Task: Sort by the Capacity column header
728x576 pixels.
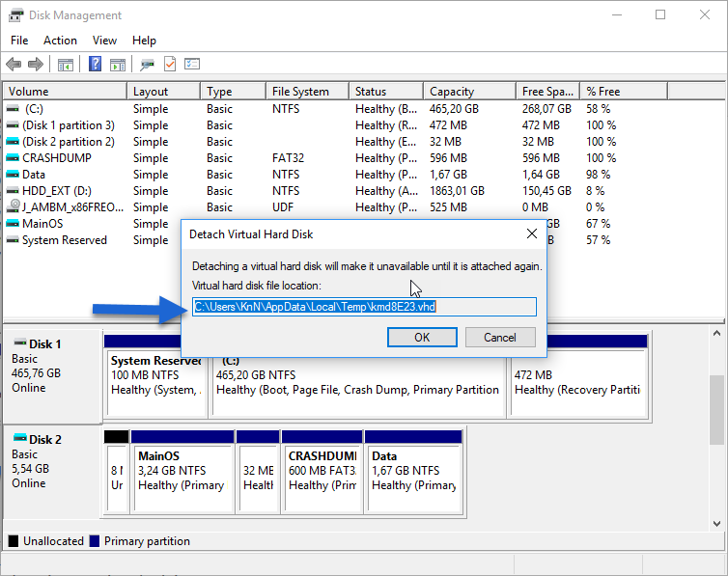Action: click(x=470, y=92)
